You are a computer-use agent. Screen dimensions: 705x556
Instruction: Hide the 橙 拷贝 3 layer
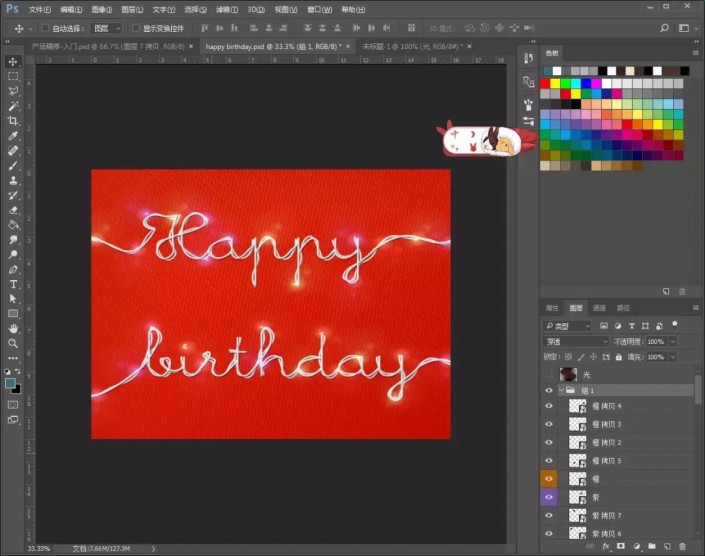coord(549,424)
